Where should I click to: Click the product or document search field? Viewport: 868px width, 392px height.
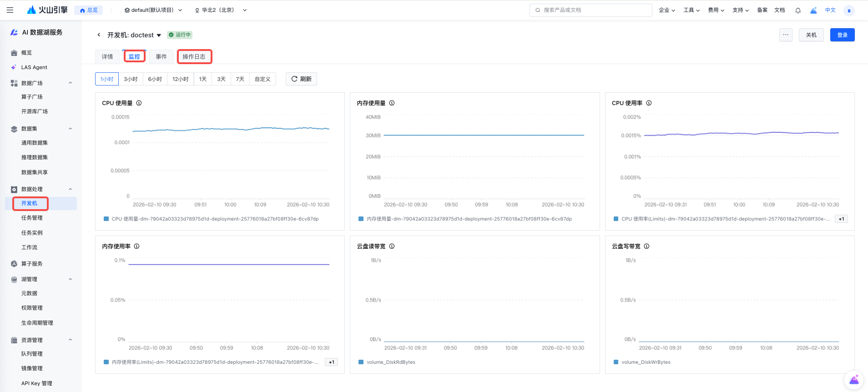click(x=590, y=10)
